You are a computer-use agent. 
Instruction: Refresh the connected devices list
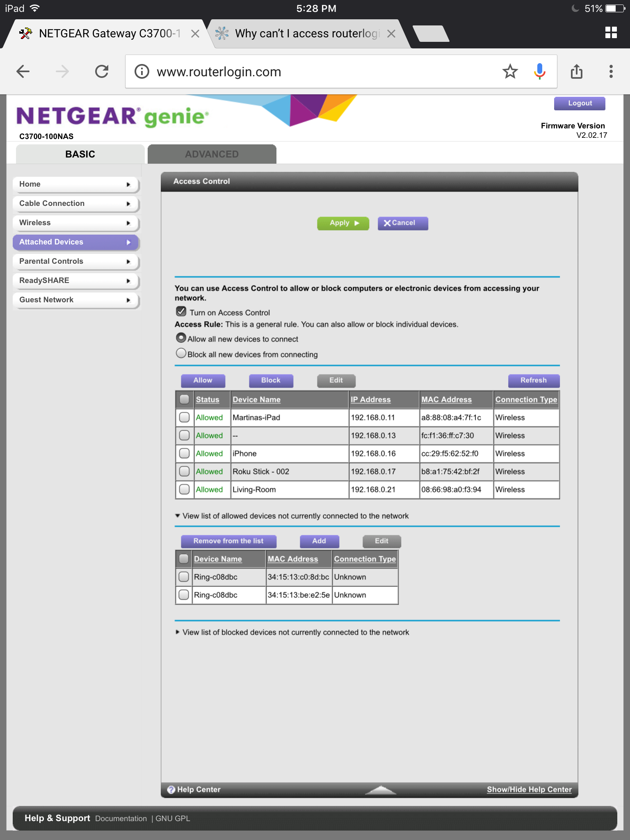pos(534,381)
